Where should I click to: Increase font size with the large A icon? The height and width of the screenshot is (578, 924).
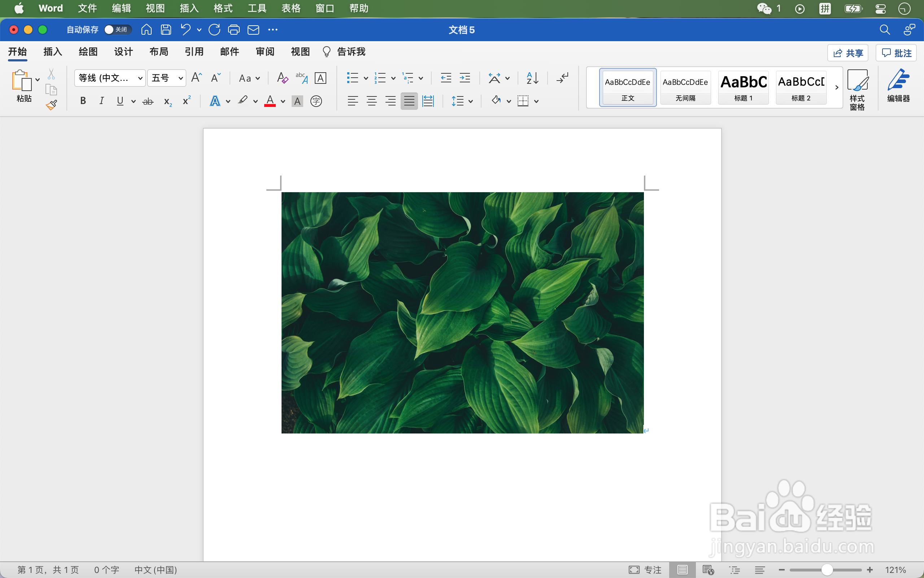pyautogui.click(x=196, y=78)
